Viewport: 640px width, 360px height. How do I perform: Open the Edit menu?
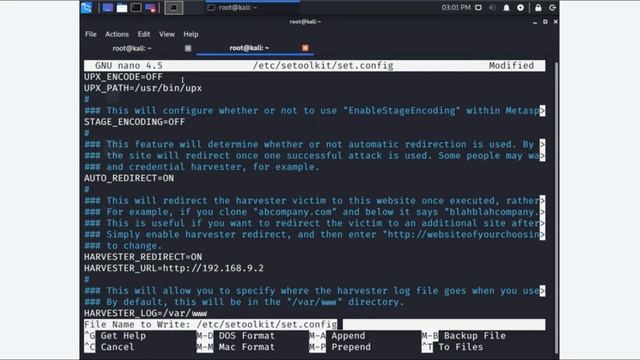coord(144,34)
